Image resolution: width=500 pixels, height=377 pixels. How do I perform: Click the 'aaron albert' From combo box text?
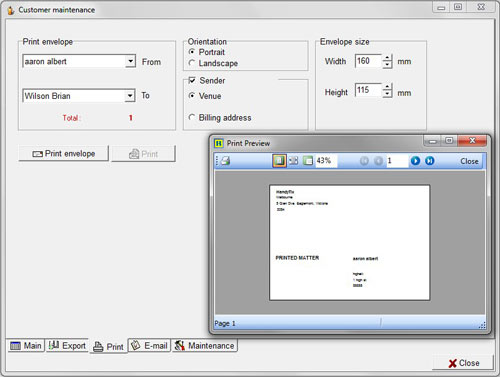tap(46, 61)
